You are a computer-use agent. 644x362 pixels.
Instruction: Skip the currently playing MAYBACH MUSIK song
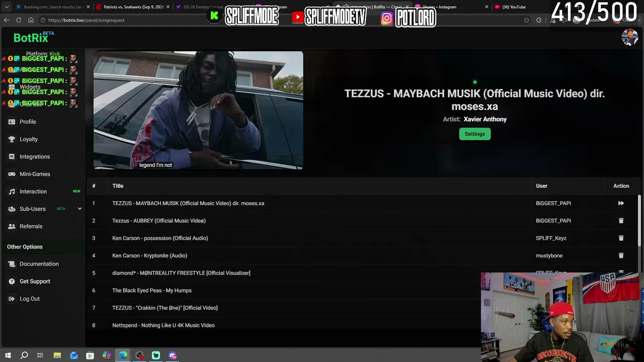coord(621,203)
